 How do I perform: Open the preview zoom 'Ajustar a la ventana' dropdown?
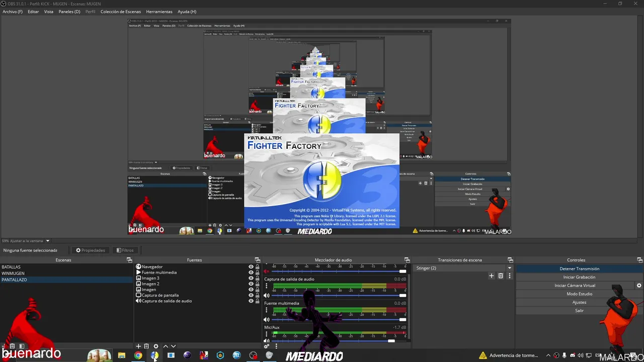coord(48,241)
